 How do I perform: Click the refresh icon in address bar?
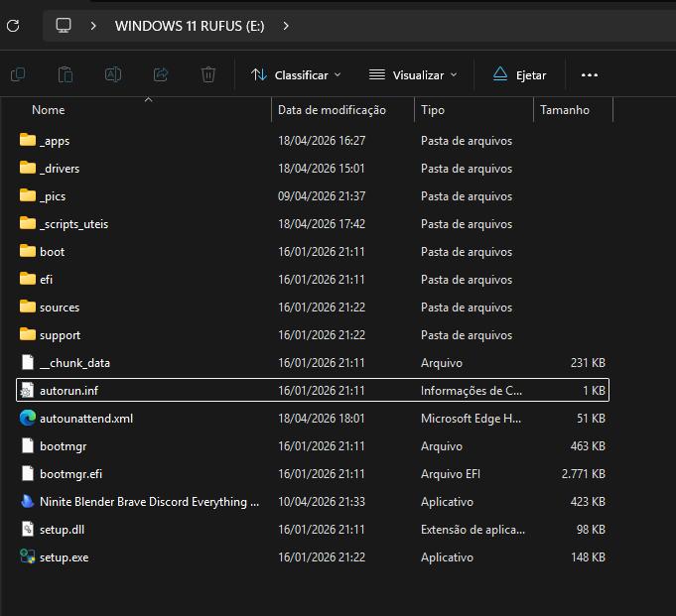(13, 26)
